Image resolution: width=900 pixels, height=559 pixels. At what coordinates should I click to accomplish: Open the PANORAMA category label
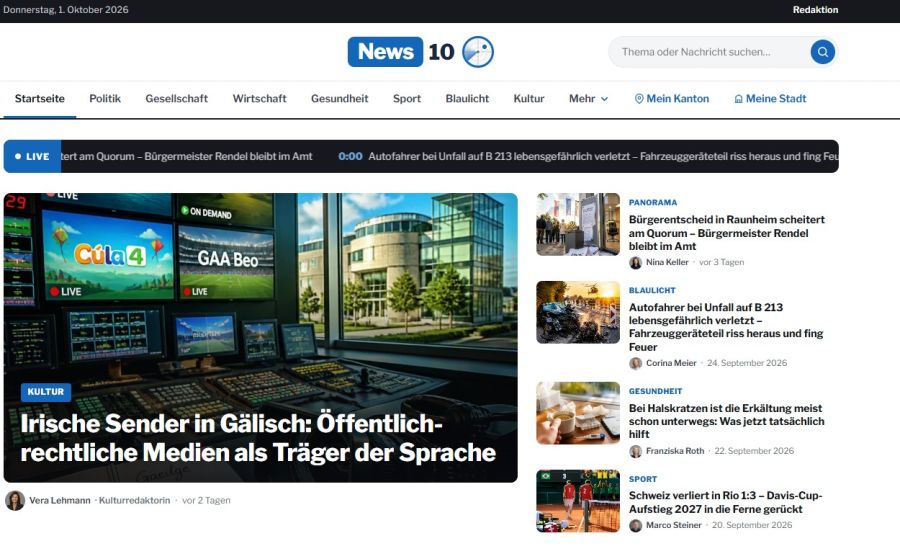click(653, 203)
